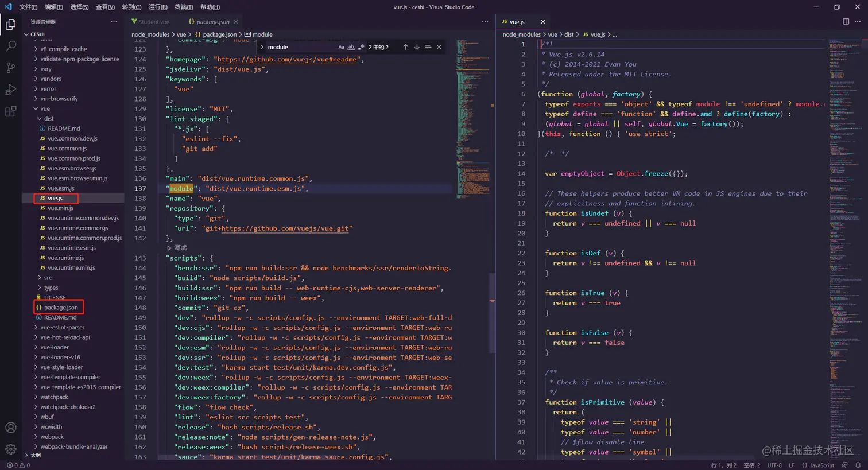
Task: Select vue.min.js in explorer
Action: click(x=60, y=208)
